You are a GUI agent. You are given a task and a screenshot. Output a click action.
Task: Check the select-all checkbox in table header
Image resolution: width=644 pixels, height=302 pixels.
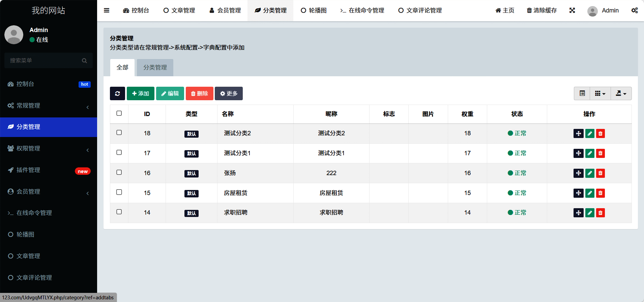pyautogui.click(x=119, y=113)
